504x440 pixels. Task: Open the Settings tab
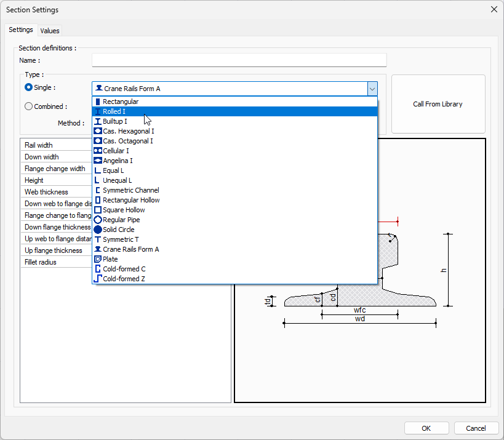pos(21,30)
